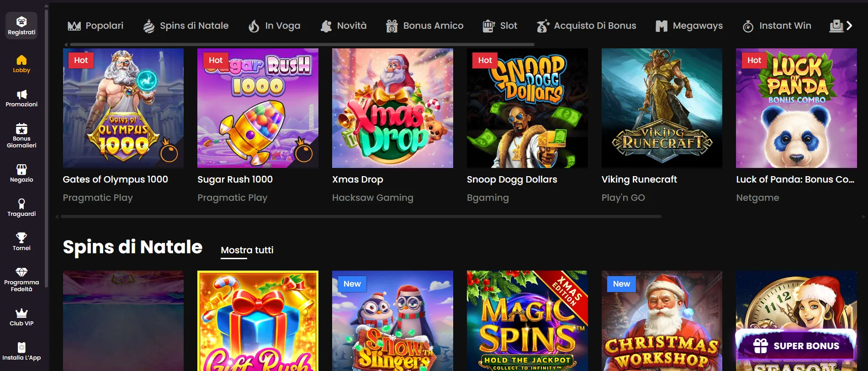The image size is (868, 371).
Task: Select the Popolari category tab
Action: [95, 26]
